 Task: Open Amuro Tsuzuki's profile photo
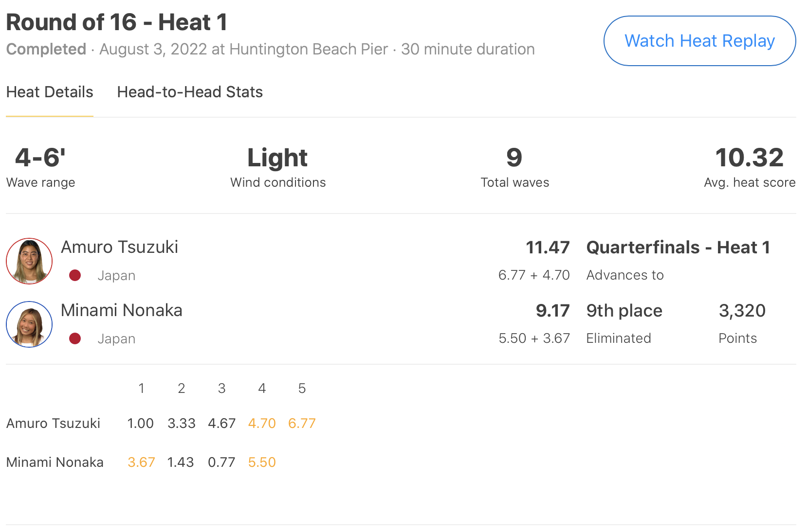29,261
